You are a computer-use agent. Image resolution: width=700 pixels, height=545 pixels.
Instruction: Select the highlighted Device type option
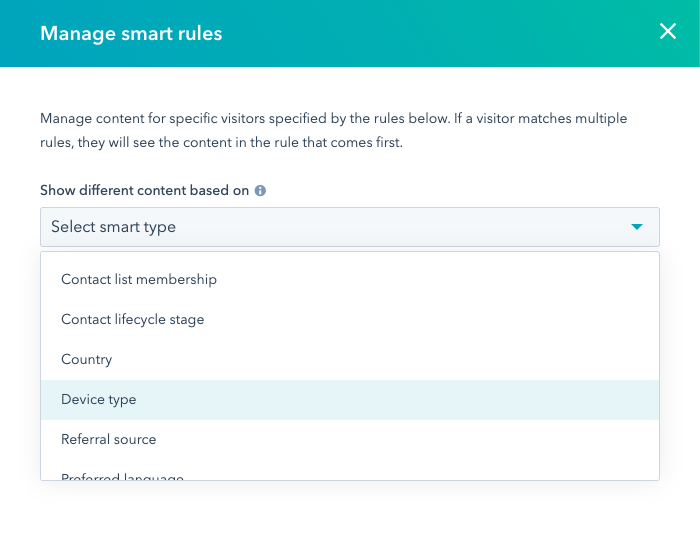click(x=99, y=400)
